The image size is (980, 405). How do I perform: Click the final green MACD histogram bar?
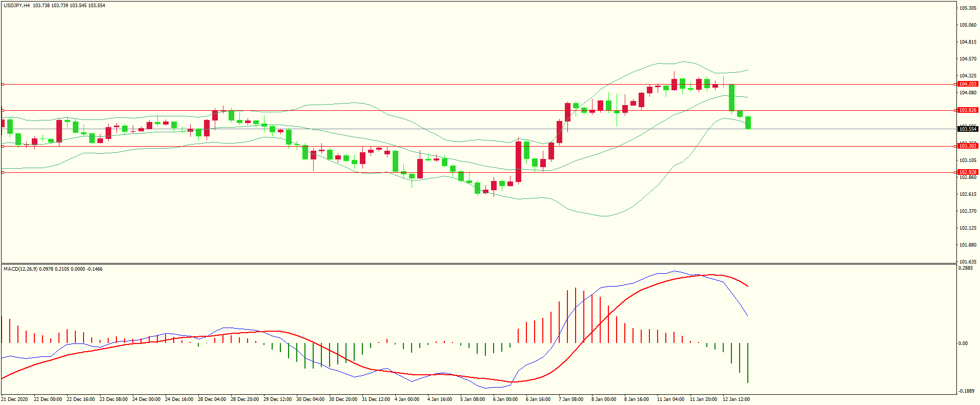click(x=748, y=362)
